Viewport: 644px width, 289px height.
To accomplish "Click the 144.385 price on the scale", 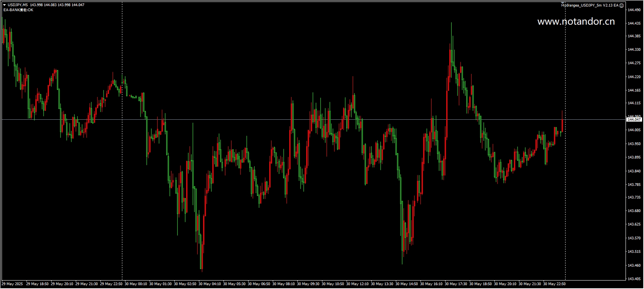I will point(634,36).
